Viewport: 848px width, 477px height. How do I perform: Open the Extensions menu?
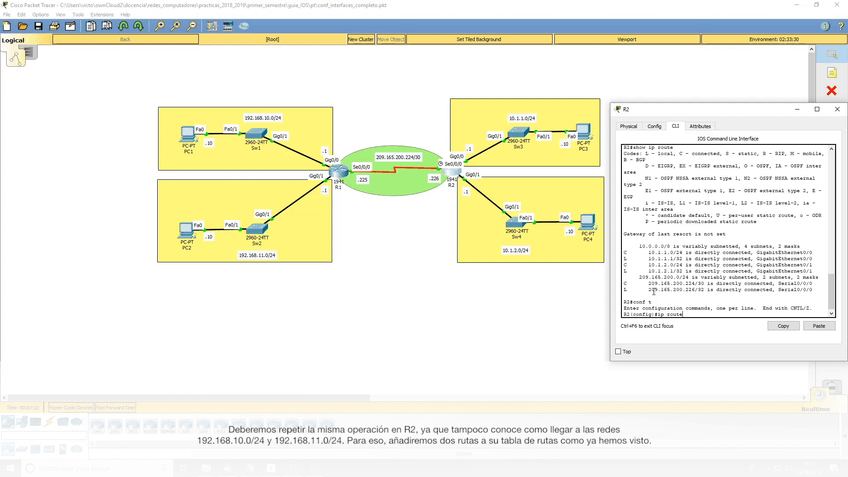(x=102, y=15)
